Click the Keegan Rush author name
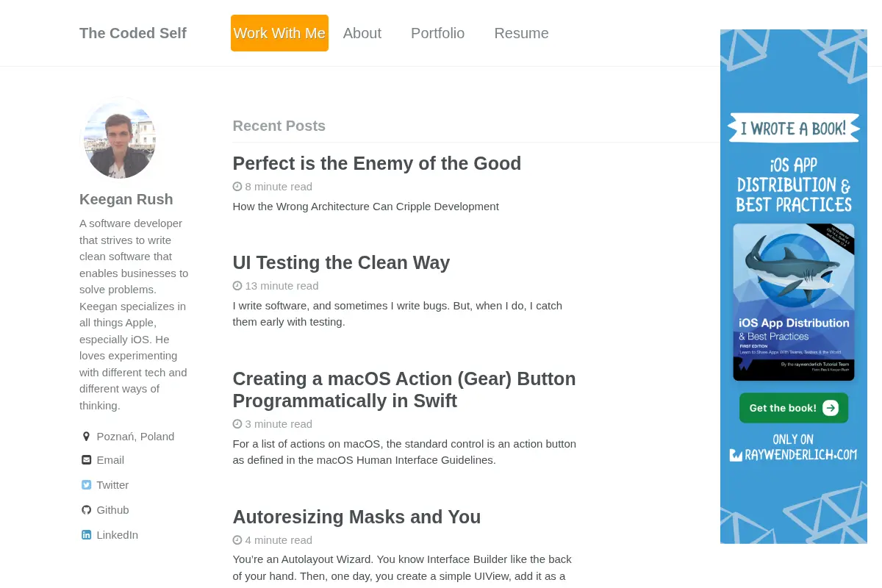 [126, 199]
